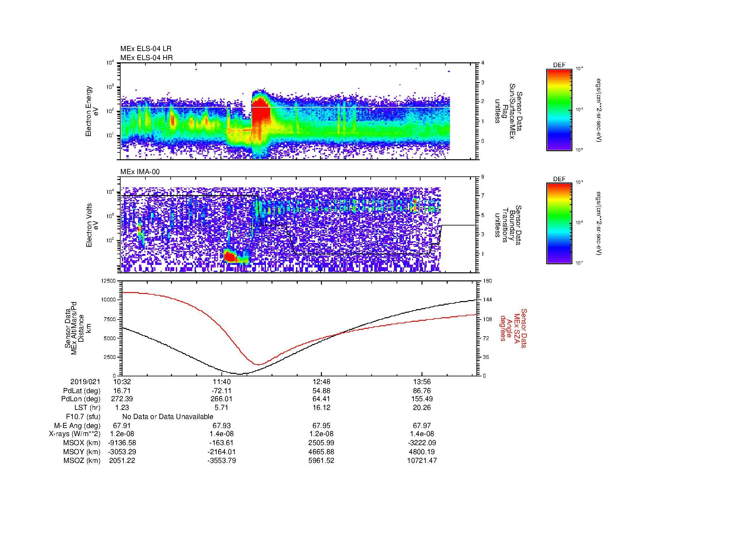Select M-E Ang value '67.97'

[x=422, y=426]
